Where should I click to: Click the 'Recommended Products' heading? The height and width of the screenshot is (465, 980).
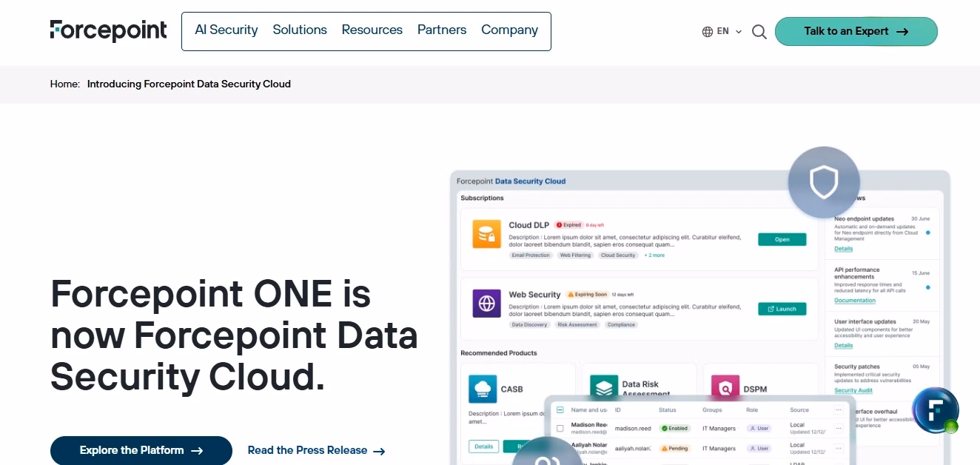tap(499, 353)
